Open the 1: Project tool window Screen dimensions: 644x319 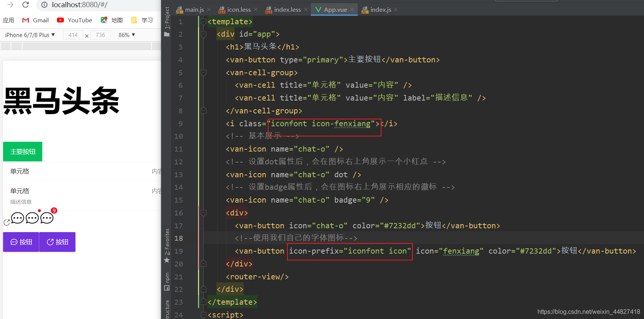167,21
